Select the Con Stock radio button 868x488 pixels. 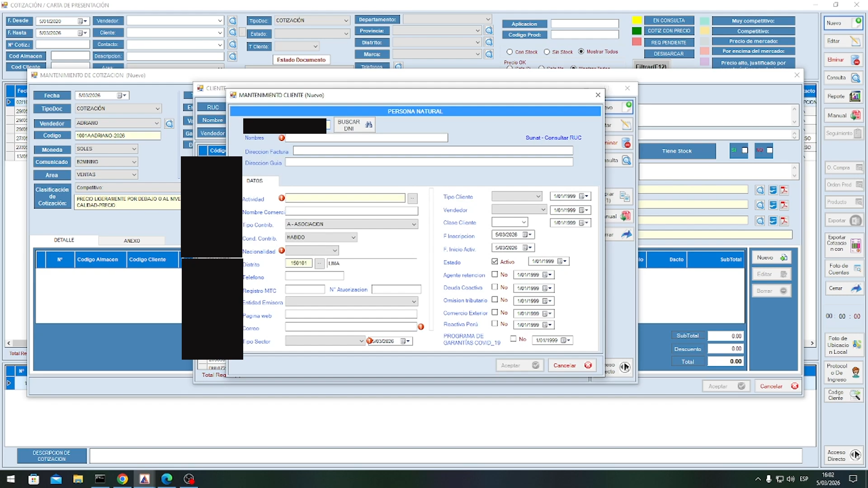509,52
